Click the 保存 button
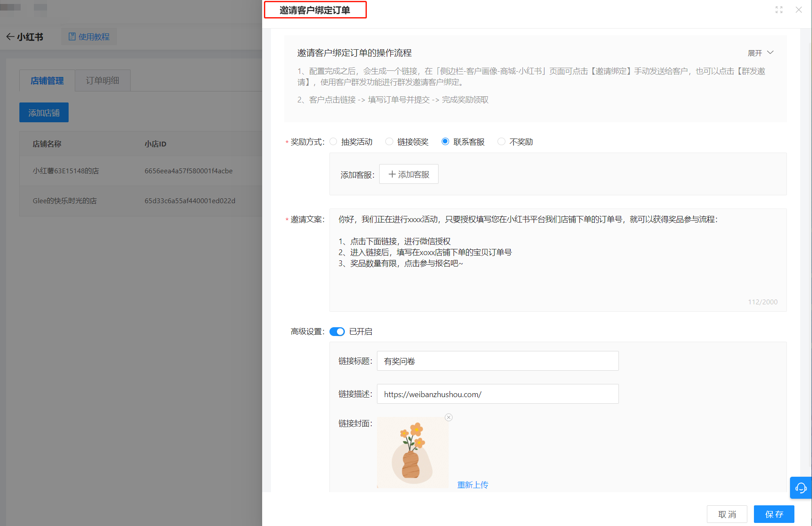 point(774,514)
